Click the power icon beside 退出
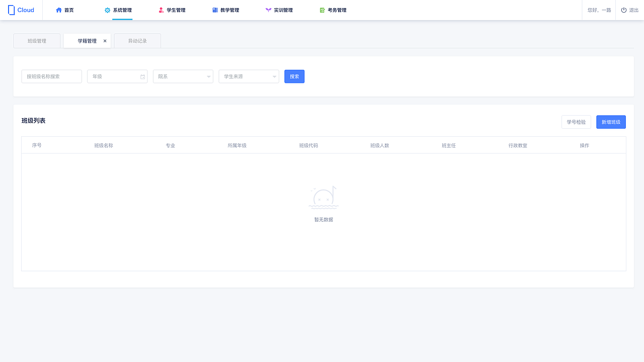644x362 pixels. [623, 10]
